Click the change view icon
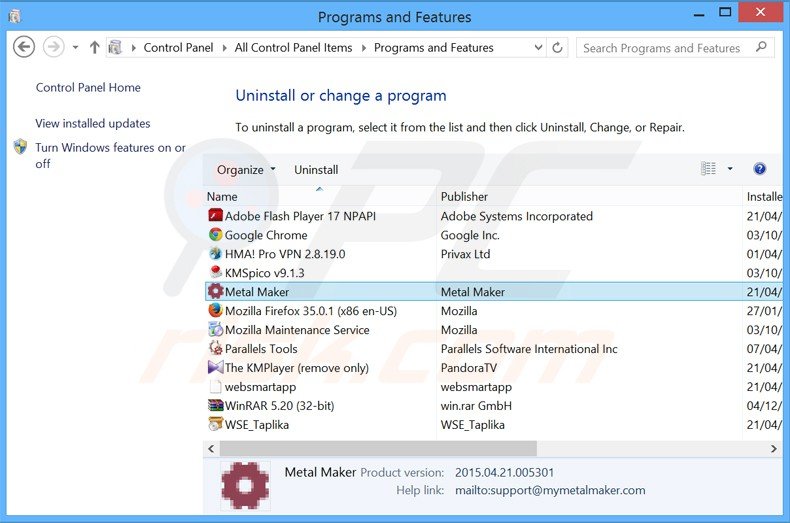Image resolution: width=790 pixels, height=523 pixels. click(708, 169)
